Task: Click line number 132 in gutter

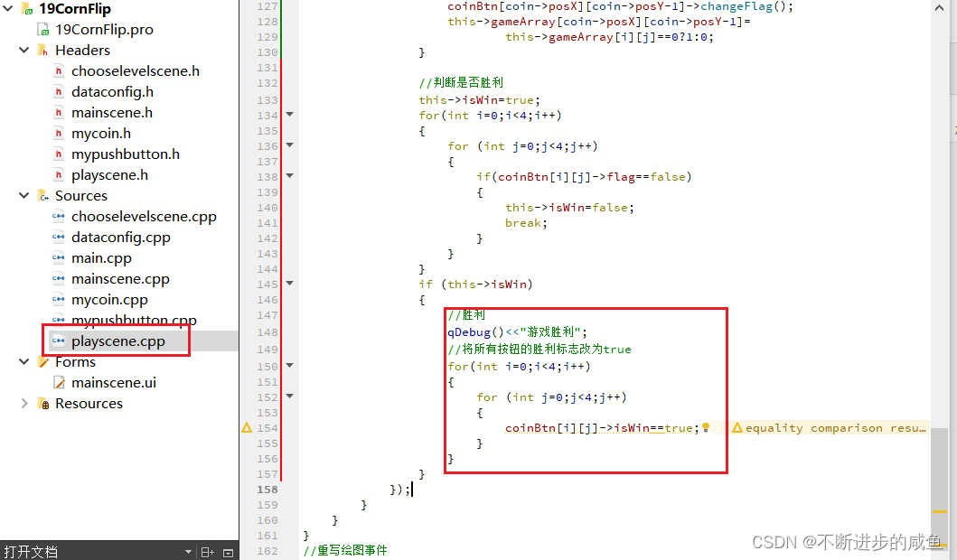Action: click(267, 83)
